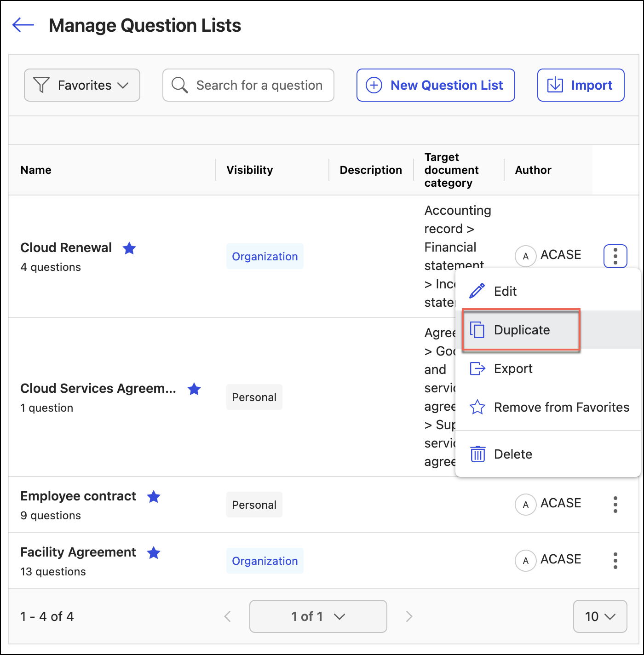This screenshot has width=644, height=655.
Task: Choose Duplicate in the context menu
Action: pos(521,330)
